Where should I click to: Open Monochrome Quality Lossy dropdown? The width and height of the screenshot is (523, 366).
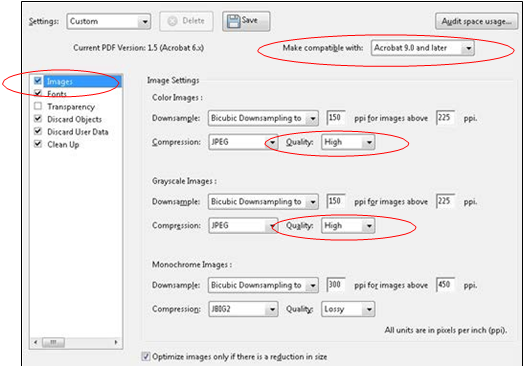(348, 309)
